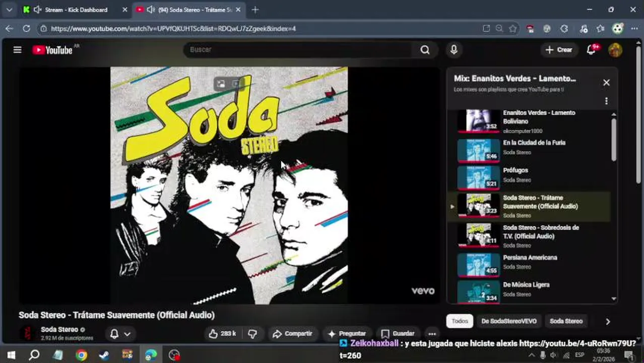Open Windows taskbar search
The image size is (644, 363).
coord(34,355)
